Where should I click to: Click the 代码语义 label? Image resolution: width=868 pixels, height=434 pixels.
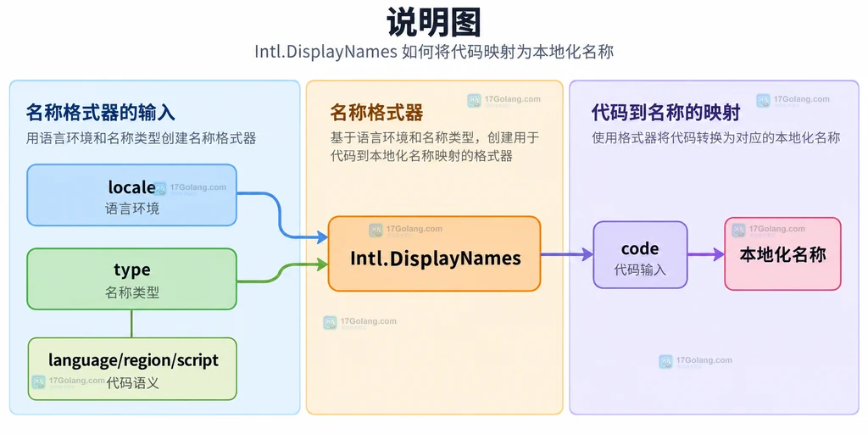tap(132, 382)
